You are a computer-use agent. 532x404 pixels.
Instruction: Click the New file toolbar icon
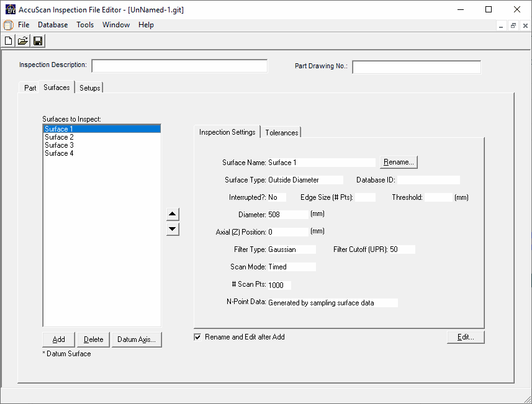[x=9, y=41]
